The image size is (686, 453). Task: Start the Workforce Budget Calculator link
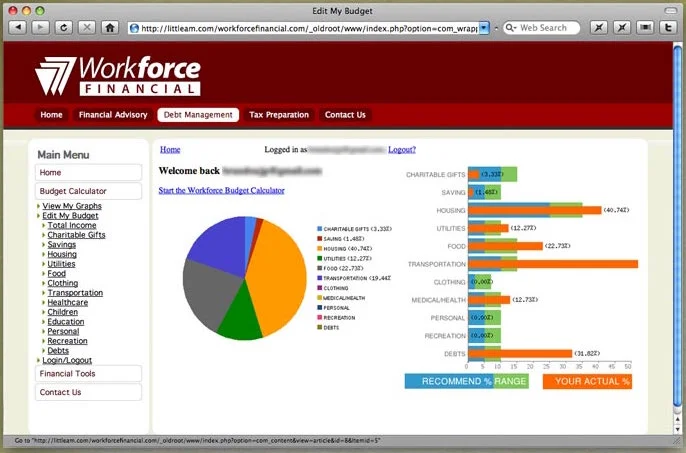coord(221,190)
